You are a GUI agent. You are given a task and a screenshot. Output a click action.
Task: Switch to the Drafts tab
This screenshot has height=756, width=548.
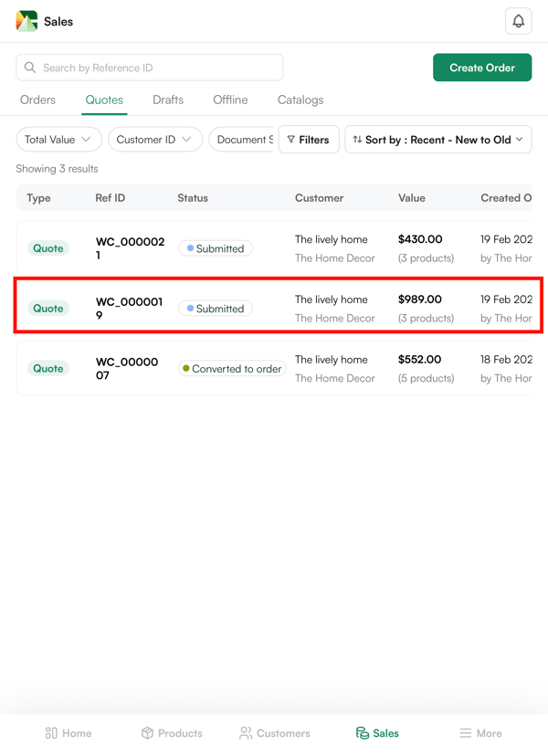pos(168,100)
